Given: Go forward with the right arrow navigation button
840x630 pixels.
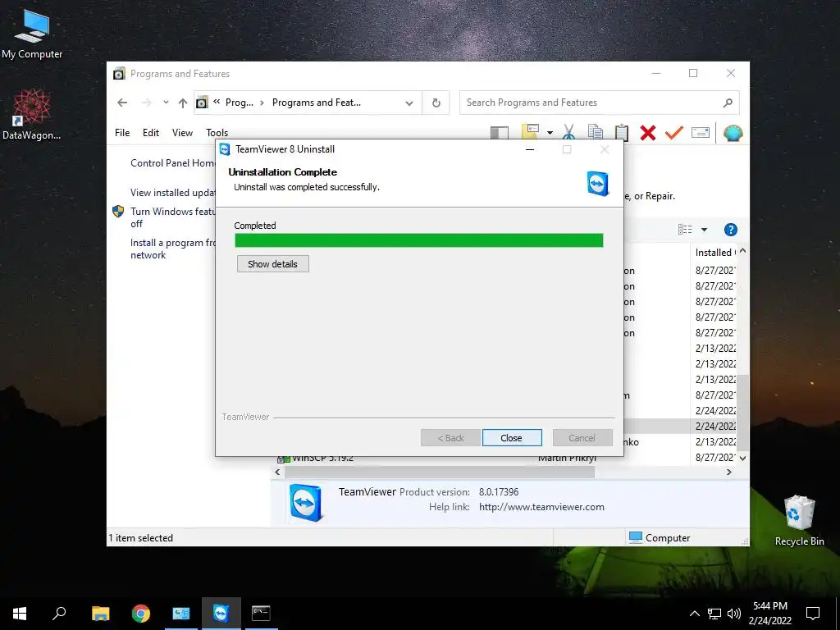Looking at the screenshot, I should tap(147, 103).
